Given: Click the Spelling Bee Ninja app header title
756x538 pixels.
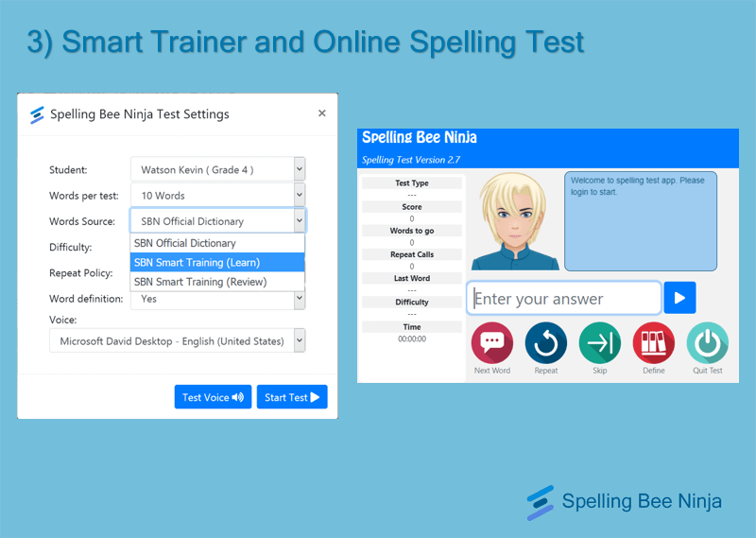Looking at the screenshot, I should pos(419,137).
